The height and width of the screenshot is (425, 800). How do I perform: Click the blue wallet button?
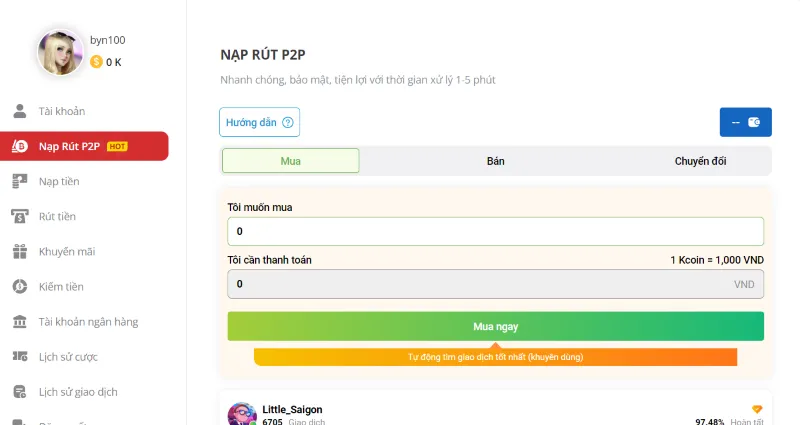745,122
